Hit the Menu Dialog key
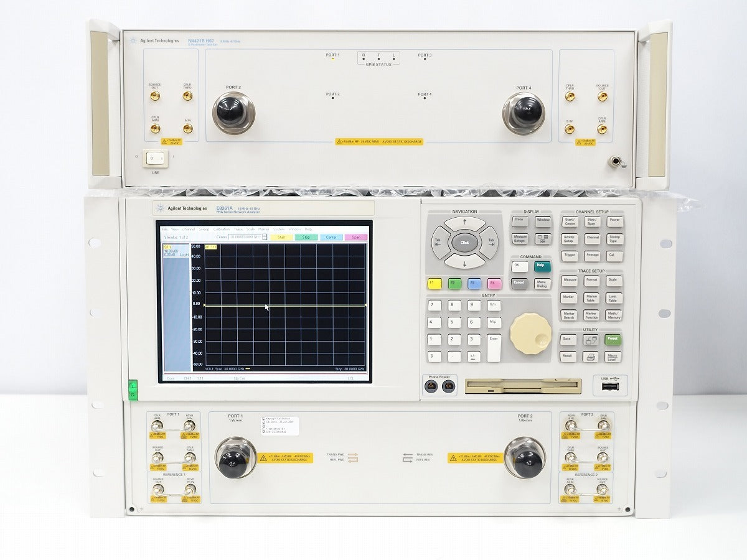This screenshot has height=560, width=747. click(542, 284)
